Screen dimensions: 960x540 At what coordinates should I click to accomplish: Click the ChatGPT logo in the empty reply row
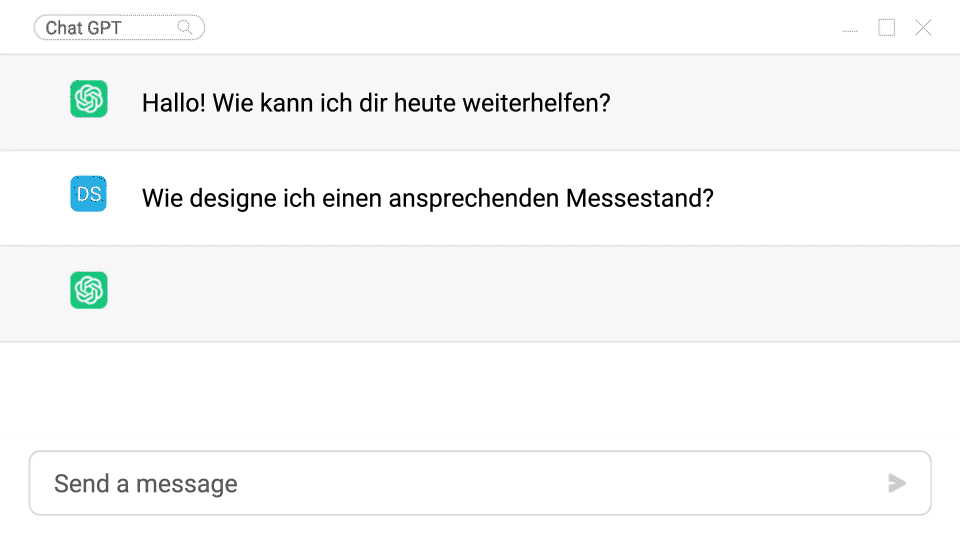click(x=89, y=290)
